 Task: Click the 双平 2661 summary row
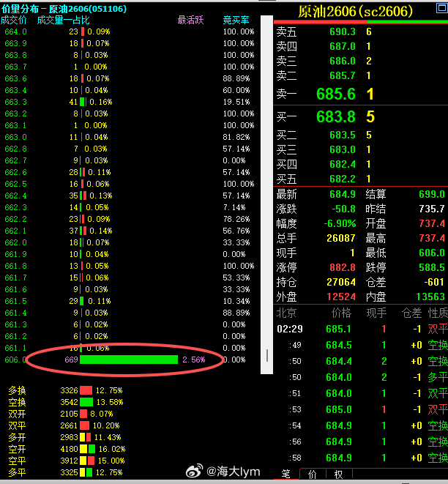pyautogui.click(x=65, y=425)
